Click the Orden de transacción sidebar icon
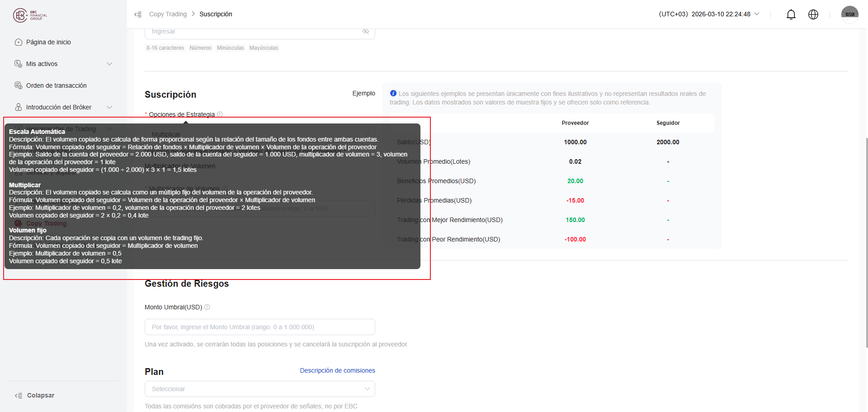Screen dimensions: 868x412 click(x=19, y=85)
